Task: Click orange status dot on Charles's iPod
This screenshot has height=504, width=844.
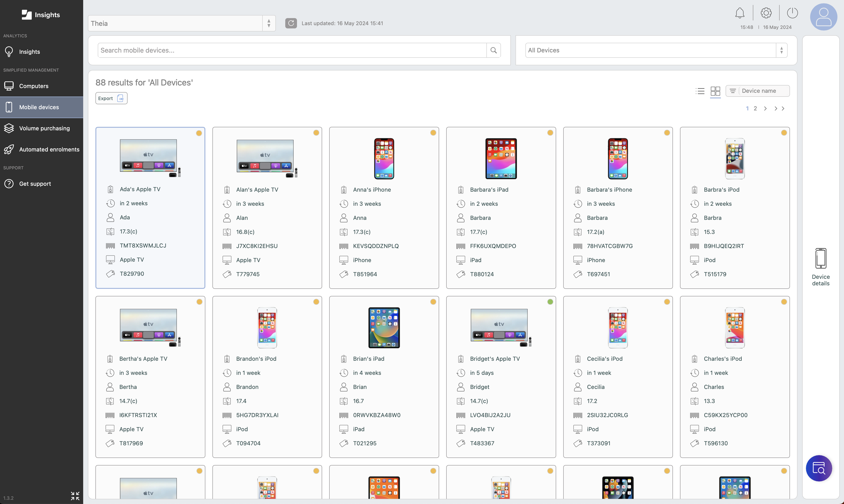Action: point(784,302)
